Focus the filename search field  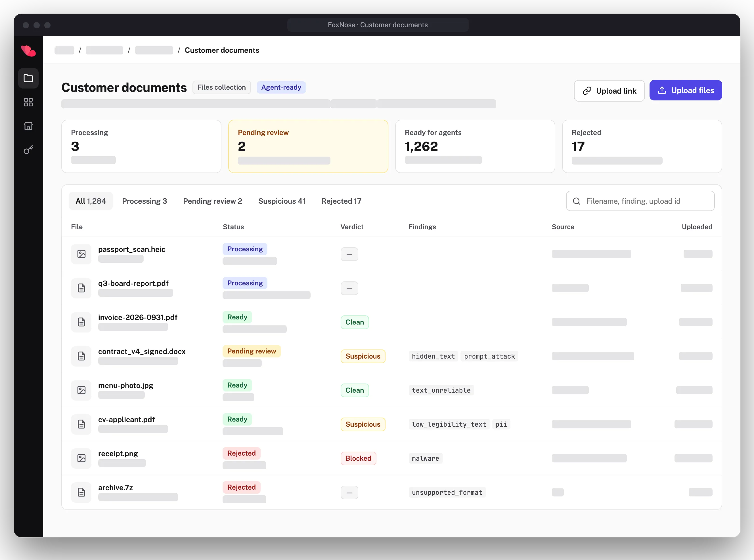coord(640,201)
